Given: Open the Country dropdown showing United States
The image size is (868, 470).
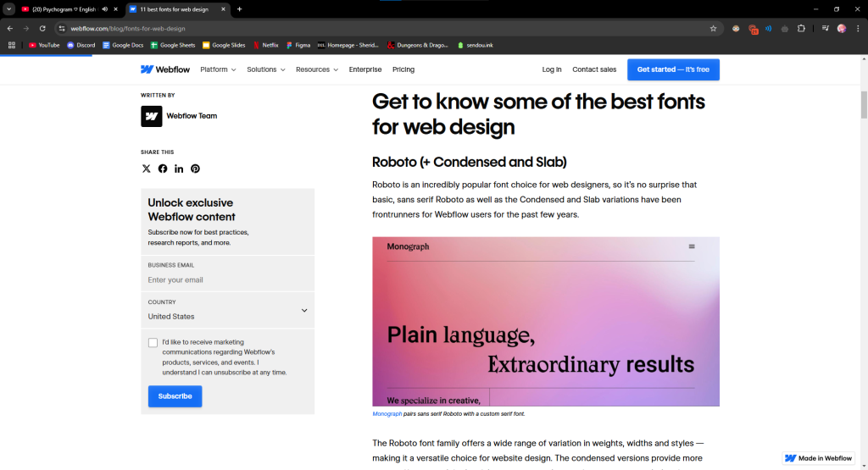Looking at the screenshot, I should click(x=227, y=310).
